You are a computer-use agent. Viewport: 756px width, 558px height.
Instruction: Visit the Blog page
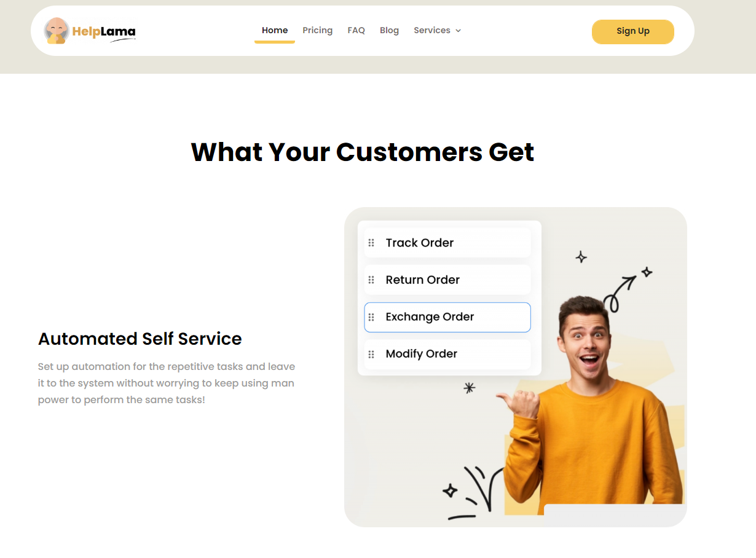[x=389, y=31]
